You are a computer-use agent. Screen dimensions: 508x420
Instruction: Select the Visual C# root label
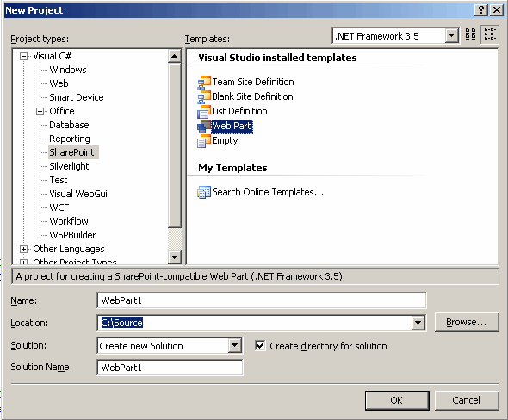(52, 56)
